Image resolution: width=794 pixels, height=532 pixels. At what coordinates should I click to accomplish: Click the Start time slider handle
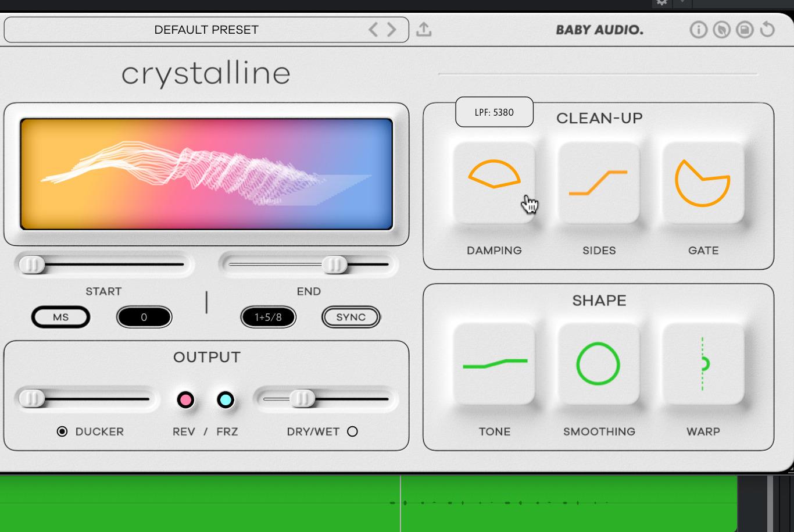pyautogui.click(x=31, y=265)
